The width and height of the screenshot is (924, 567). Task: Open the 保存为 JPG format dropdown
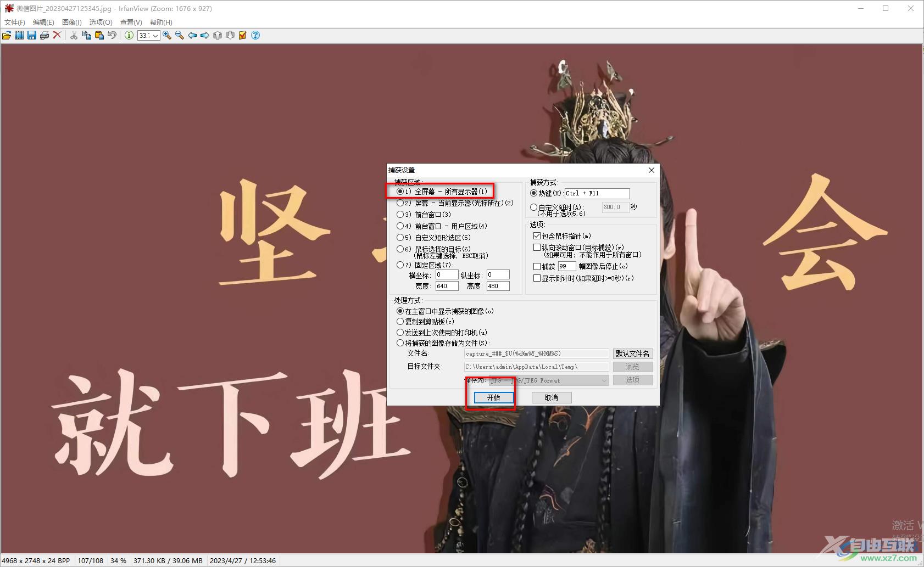(549, 380)
